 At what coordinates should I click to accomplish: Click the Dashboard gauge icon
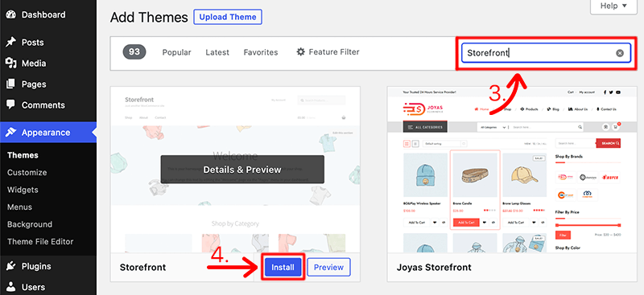tap(11, 14)
